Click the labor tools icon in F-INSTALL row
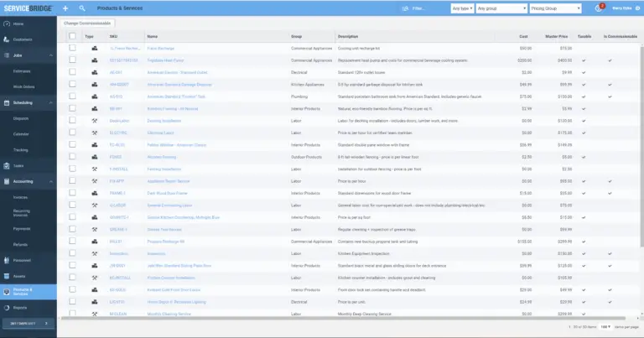Viewport: 644px width, 338px height. (95, 169)
